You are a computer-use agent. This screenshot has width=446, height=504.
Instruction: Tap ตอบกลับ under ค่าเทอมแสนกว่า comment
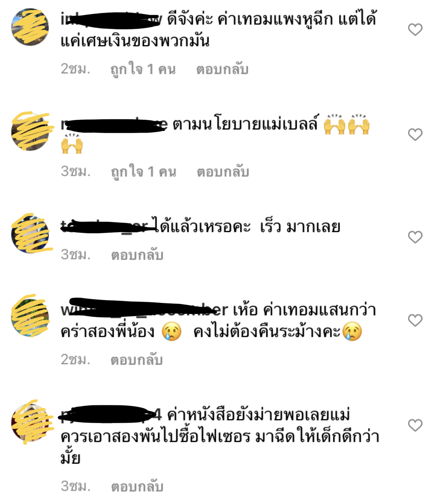137,359
